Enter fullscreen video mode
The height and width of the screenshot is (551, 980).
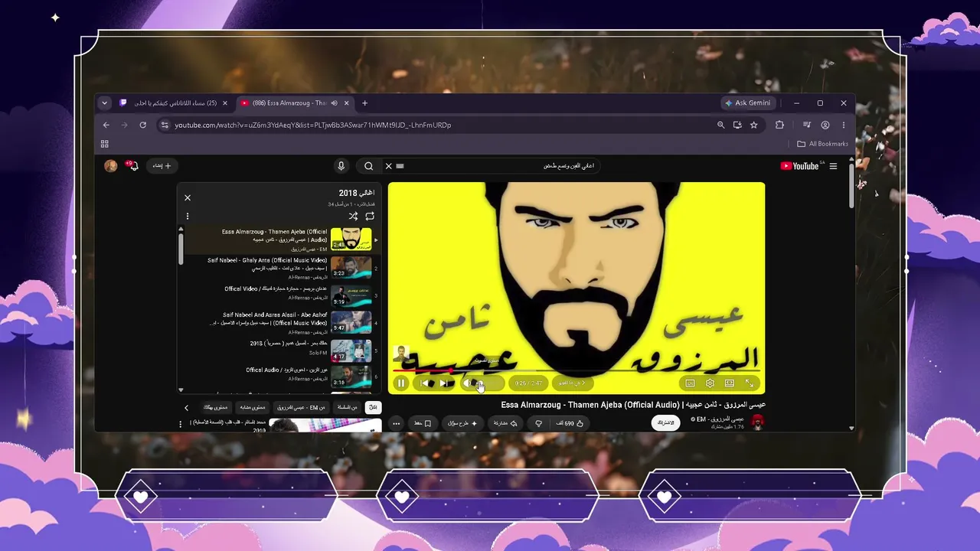pyautogui.click(x=750, y=383)
